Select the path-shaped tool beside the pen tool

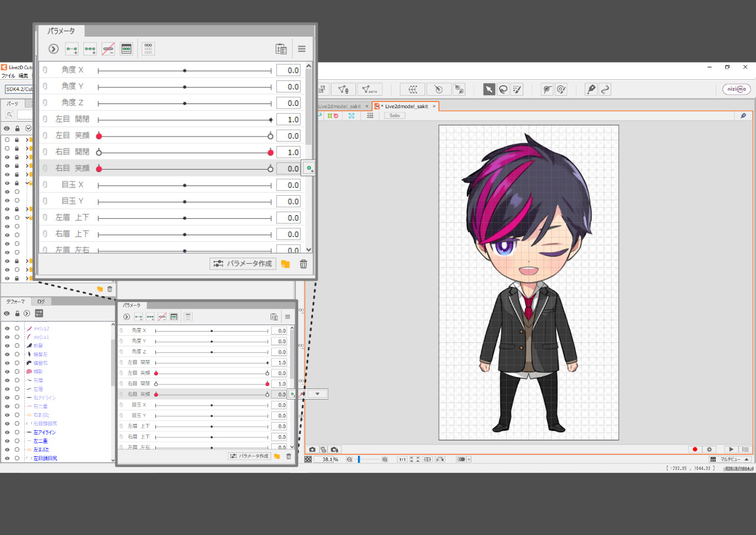click(605, 89)
